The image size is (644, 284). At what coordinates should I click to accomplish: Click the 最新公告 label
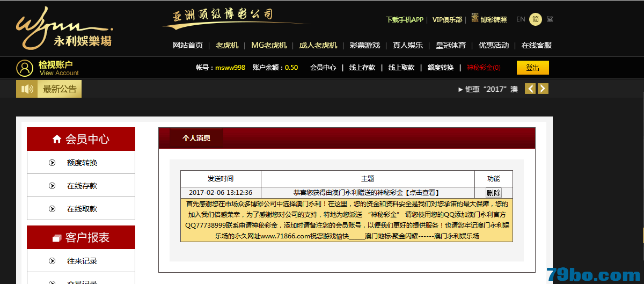pos(60,89)
